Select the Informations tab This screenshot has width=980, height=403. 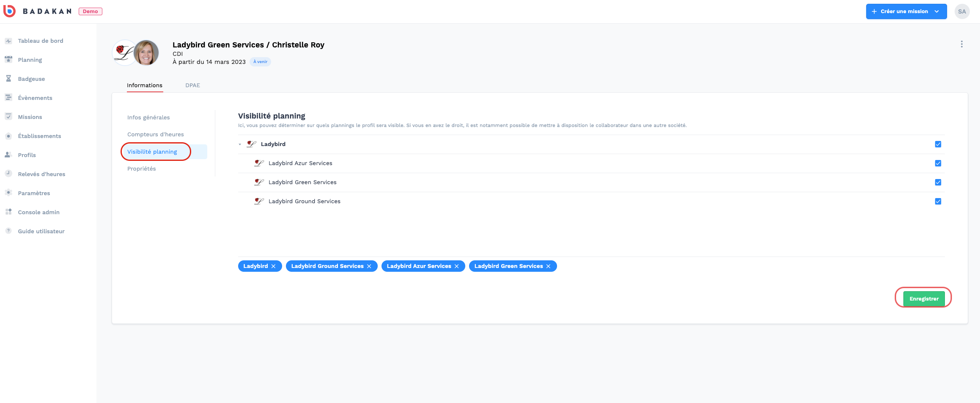pyautogui.click(x=145, y=85)
